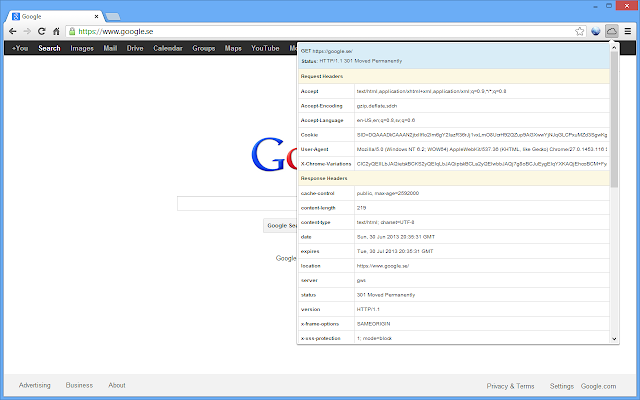Maximize the Chrome window
Image resolution: width=640 pixels, height=400 pixels.
pos(609,6)
